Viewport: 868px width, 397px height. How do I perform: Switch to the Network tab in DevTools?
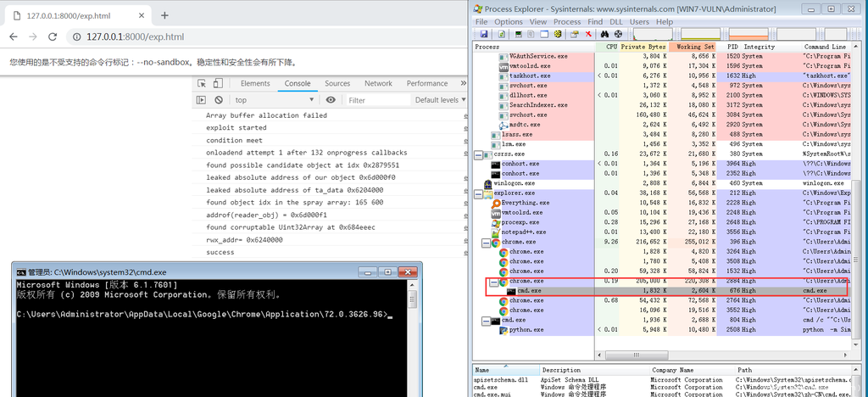coord(378,84)
